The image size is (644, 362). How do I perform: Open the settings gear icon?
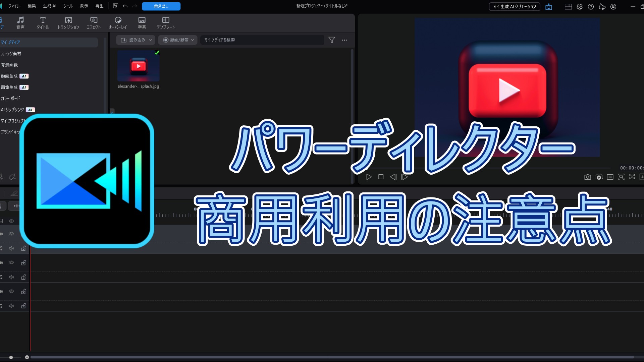tap(580, 7)
